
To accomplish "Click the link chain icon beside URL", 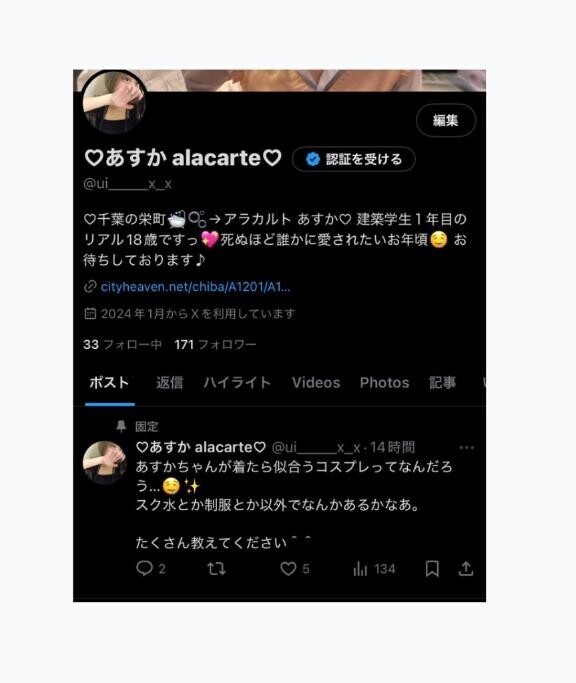I will coord(90,287).
